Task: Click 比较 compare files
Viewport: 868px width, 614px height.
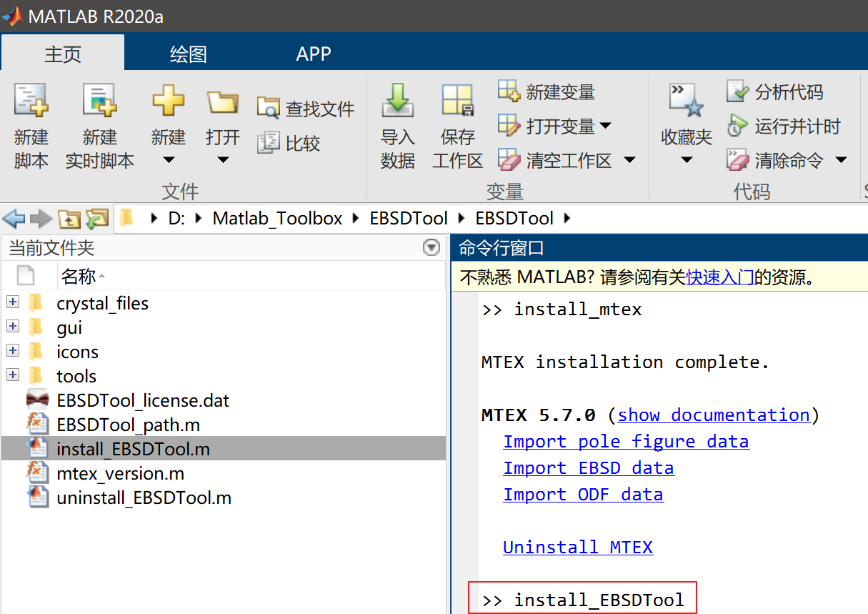Action: point(289,143)
